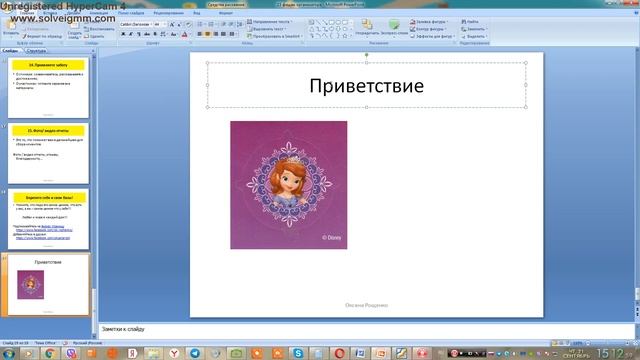Open the Character Spacing dropdown
640x360 pixels.
click(x=163, y=34)
